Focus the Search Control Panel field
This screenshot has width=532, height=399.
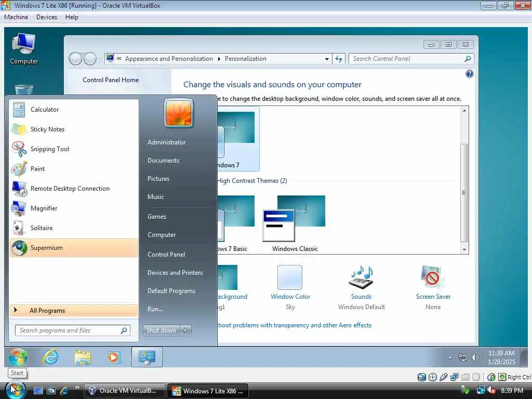click(411, 59)
